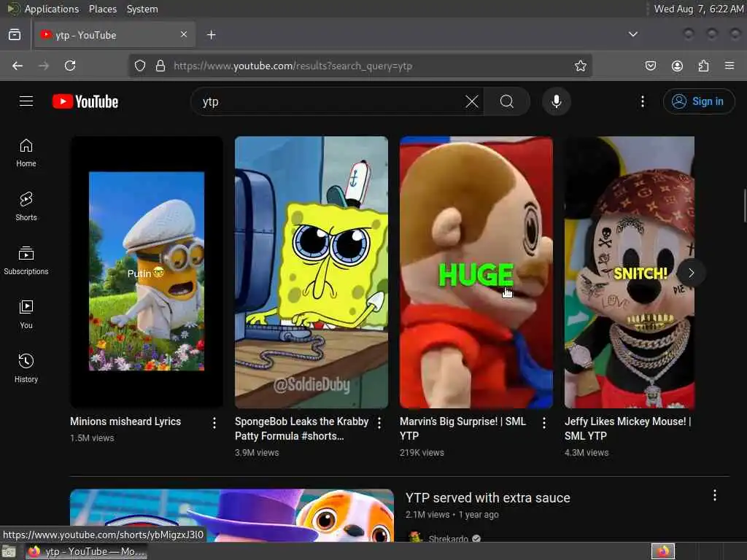
Task: Open Shorts in sidebar
Action: tap(26, 206)
